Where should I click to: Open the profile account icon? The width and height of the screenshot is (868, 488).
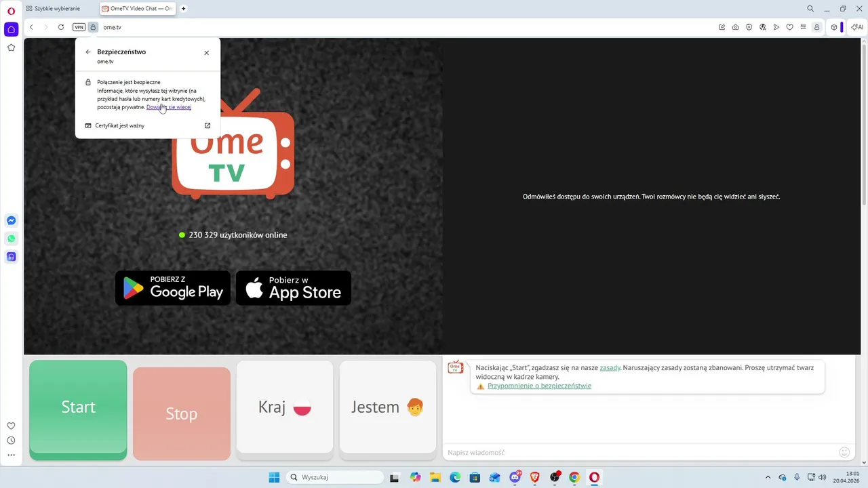[x=816, y=27]
